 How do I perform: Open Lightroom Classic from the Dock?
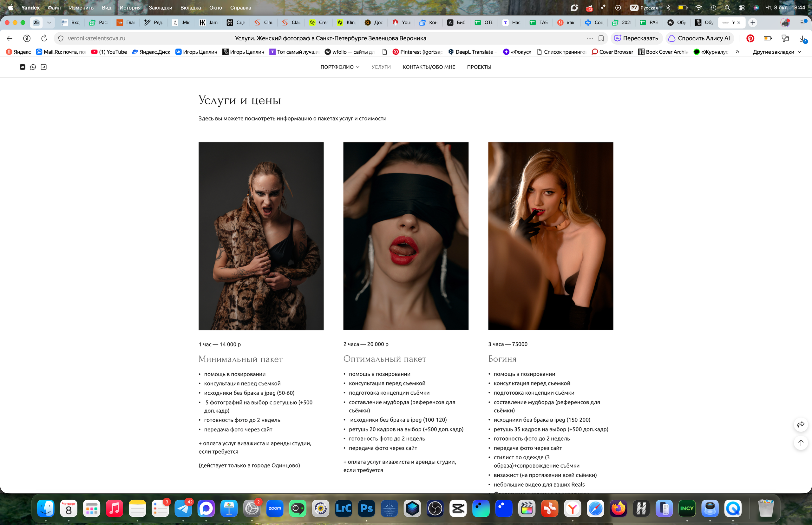point(343,508)
